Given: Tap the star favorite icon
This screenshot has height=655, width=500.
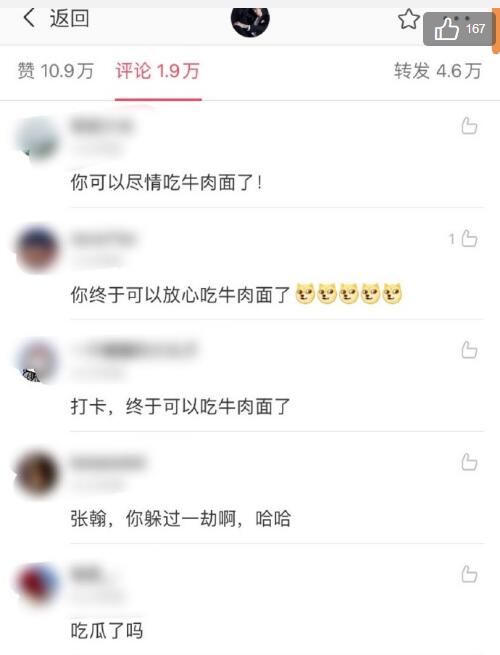Looking at the screenshot, I should tap(408, 19).
